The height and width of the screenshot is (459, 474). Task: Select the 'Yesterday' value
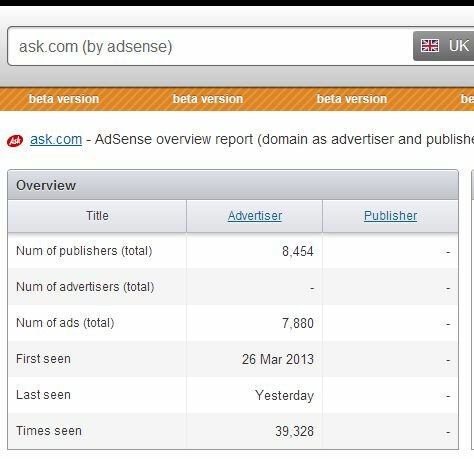[284, 396]
